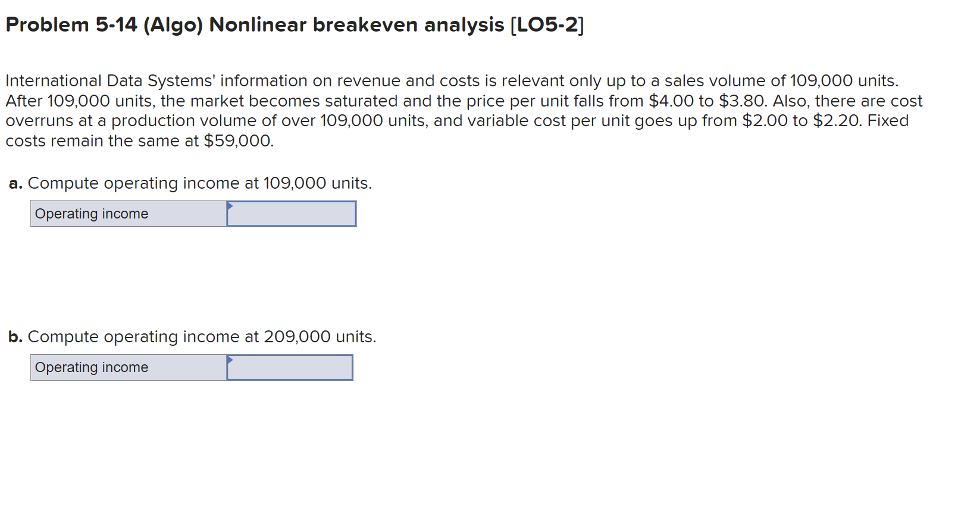
Task: Select the Operating income input box for part b
Action: (290, 367)
